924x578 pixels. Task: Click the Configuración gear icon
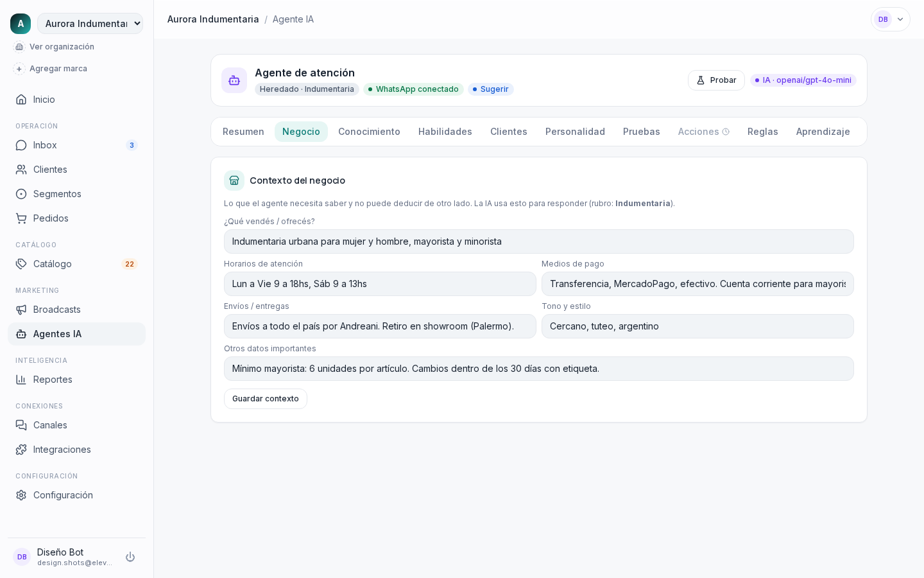point(21,495)
